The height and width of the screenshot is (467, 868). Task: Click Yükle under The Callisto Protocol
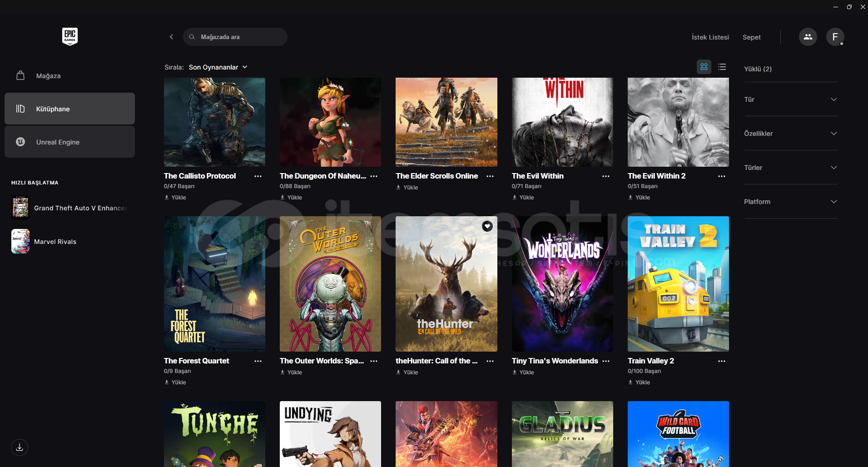pyautogui.click(x=175, y=198)
